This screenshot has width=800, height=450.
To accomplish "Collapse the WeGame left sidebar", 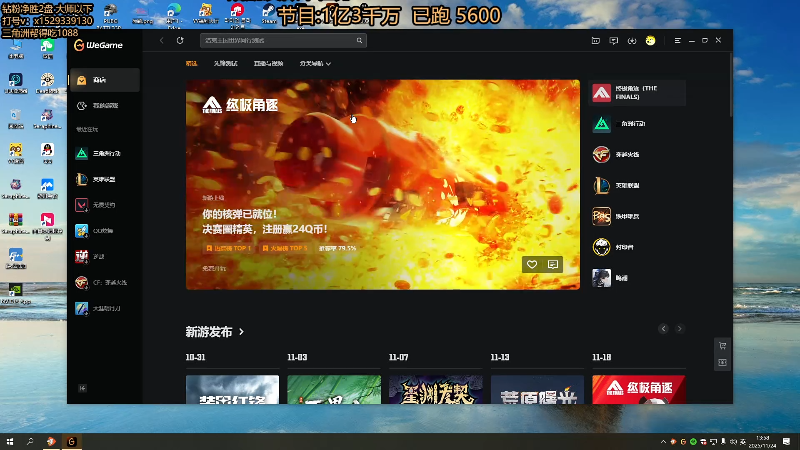I will [x=82, y=388].
